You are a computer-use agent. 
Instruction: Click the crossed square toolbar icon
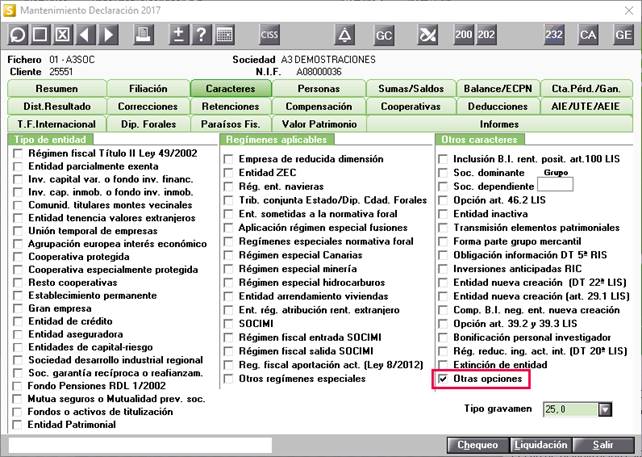63,35
